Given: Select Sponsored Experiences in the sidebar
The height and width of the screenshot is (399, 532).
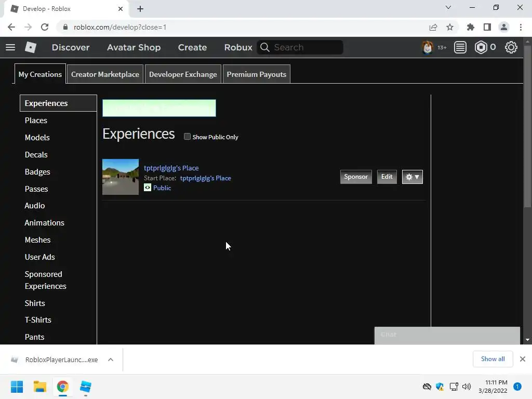Looking at the screenshot, I should click(46, 280).
